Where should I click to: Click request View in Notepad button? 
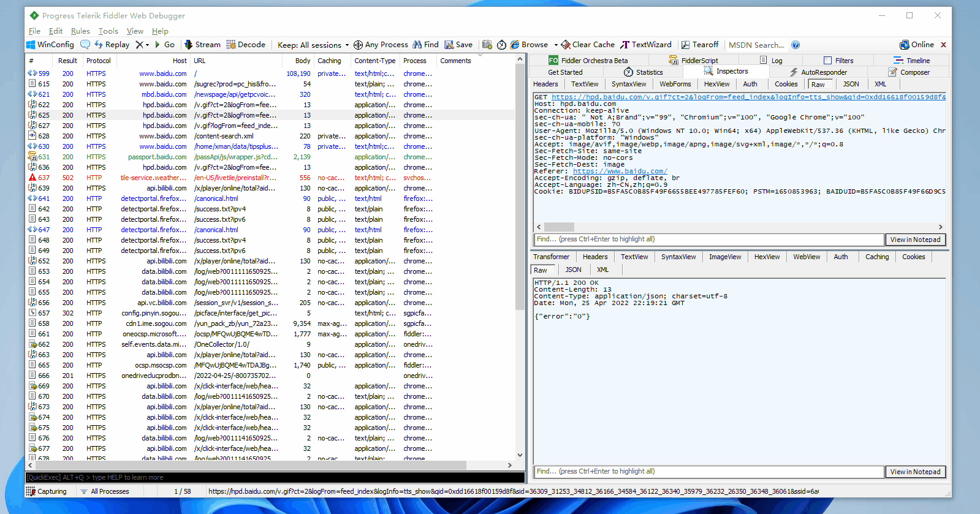(x=915, y=240)
